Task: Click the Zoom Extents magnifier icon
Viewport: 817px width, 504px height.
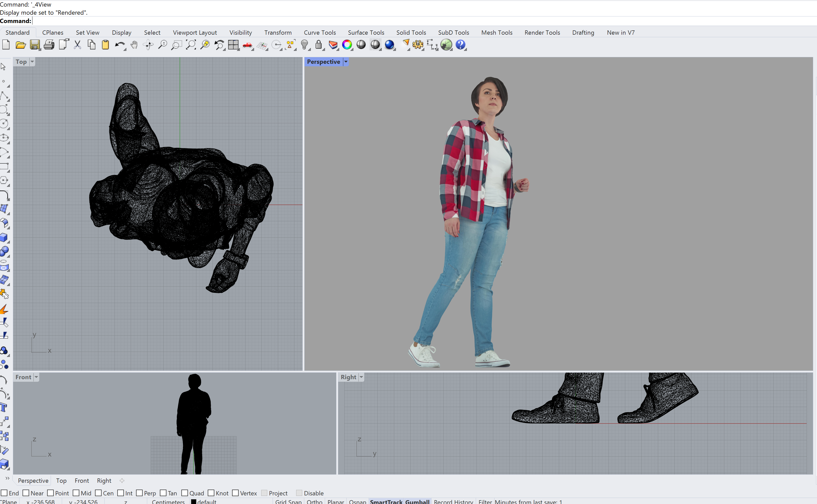Action: pyautogui.click(x=191, y=45)
